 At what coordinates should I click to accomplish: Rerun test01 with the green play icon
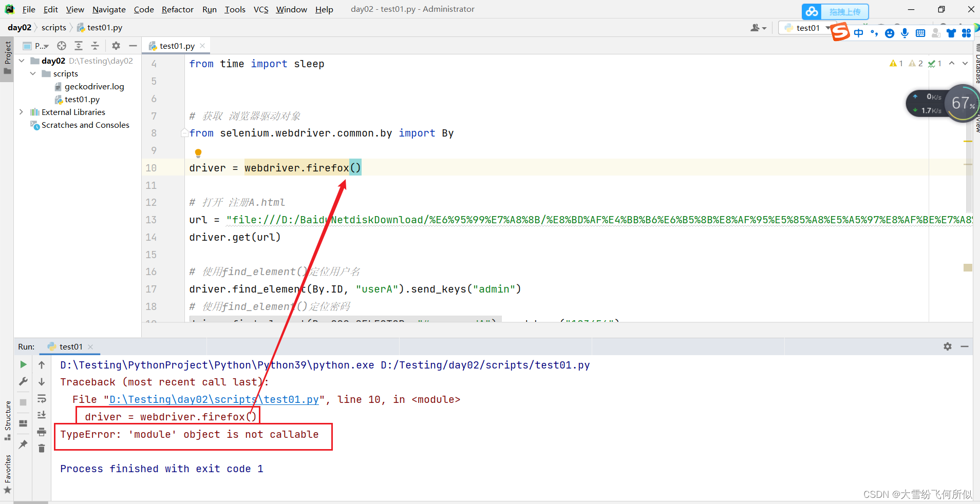23,364
